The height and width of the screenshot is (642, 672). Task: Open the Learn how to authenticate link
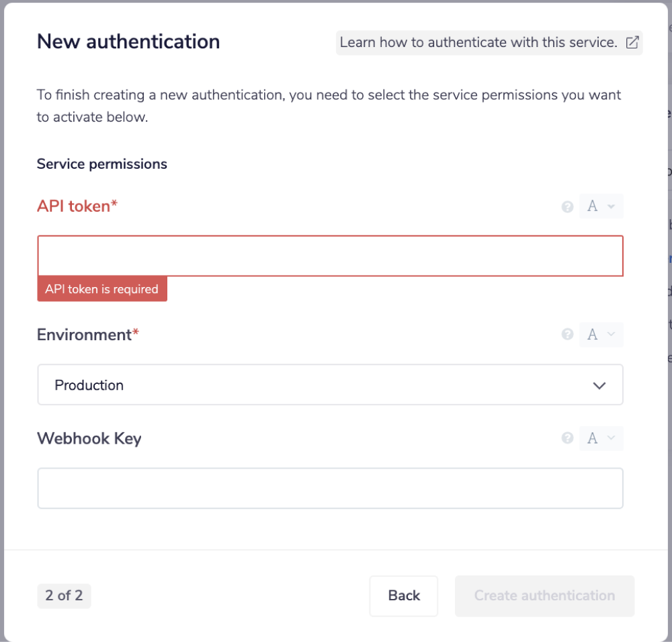478,42
